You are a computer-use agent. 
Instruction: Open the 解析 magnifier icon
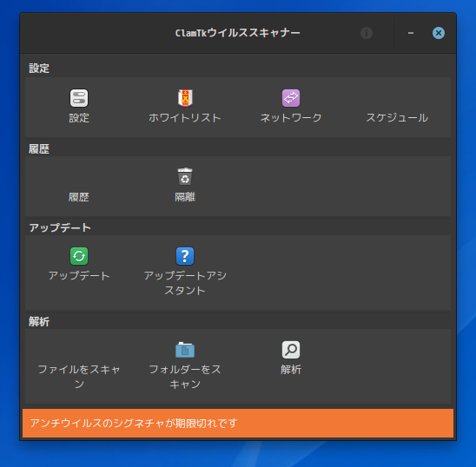point(291,350)
